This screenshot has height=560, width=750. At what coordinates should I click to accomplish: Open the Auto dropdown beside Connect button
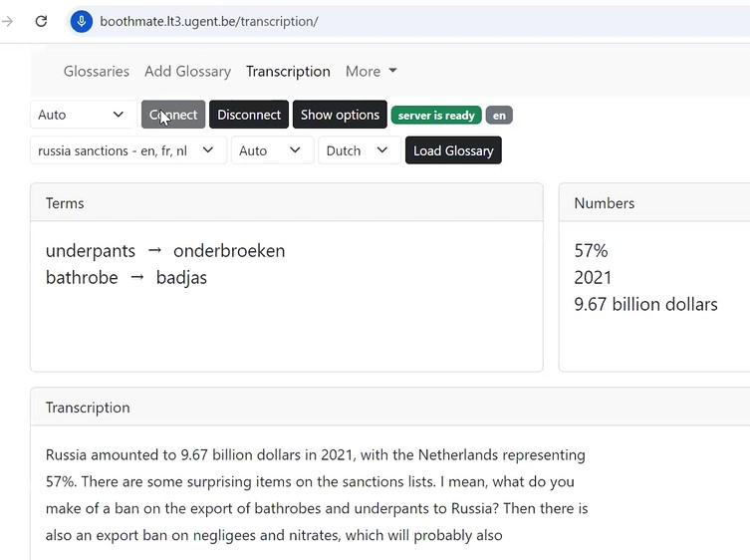(83, 115)
